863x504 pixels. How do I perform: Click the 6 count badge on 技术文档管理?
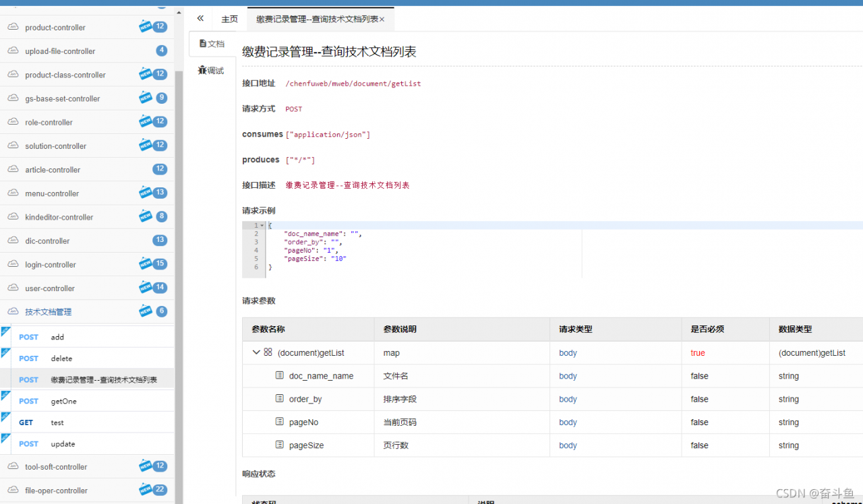(161, 311)
